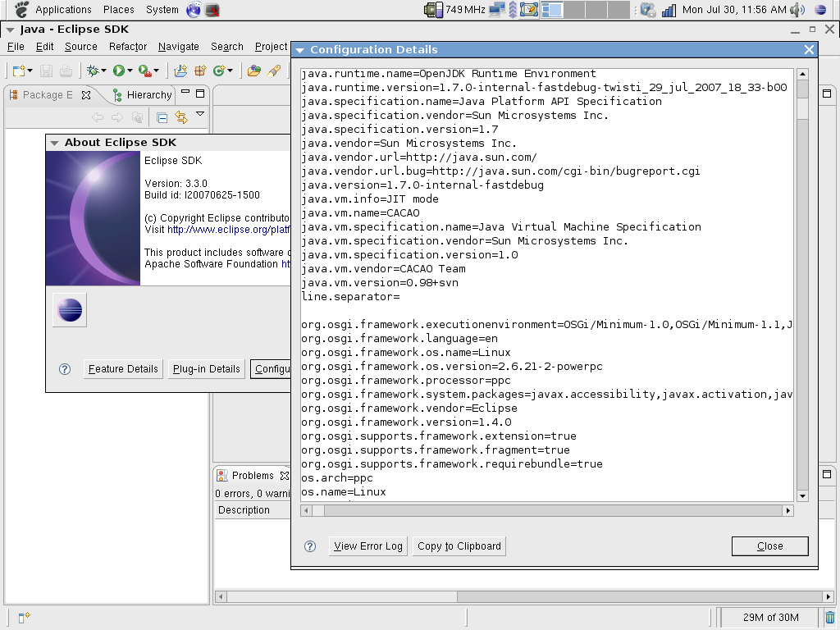
Task: Open the eclipse.org link in About dialog
Action: click(228, 230)
